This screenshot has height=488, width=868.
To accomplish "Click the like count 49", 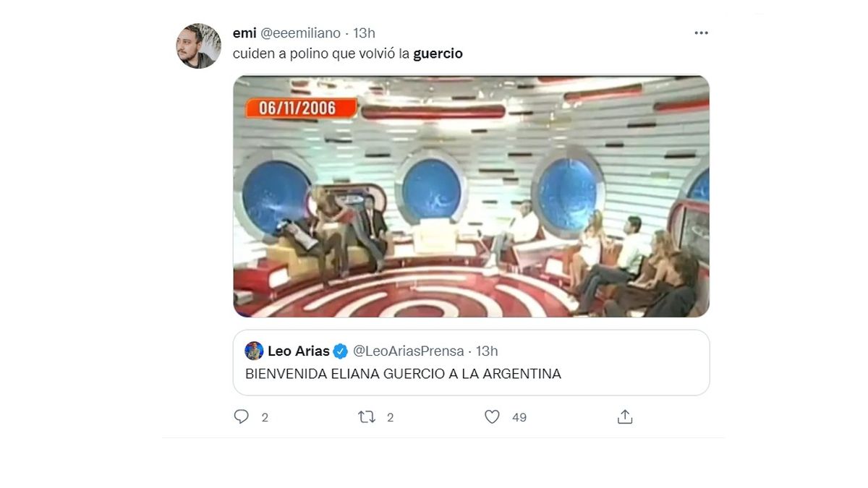I will [519, 417].
